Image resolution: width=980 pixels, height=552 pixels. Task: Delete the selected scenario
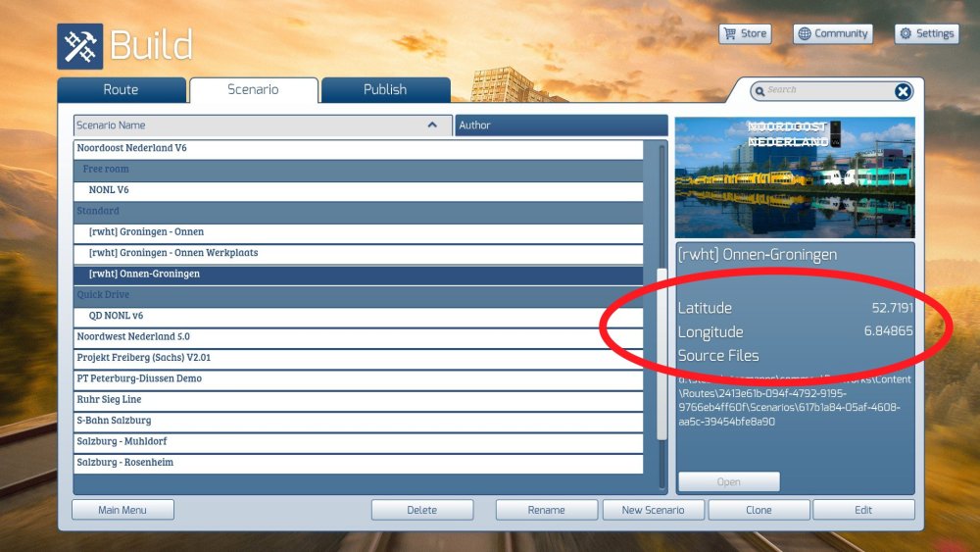(x=421, y=510)
